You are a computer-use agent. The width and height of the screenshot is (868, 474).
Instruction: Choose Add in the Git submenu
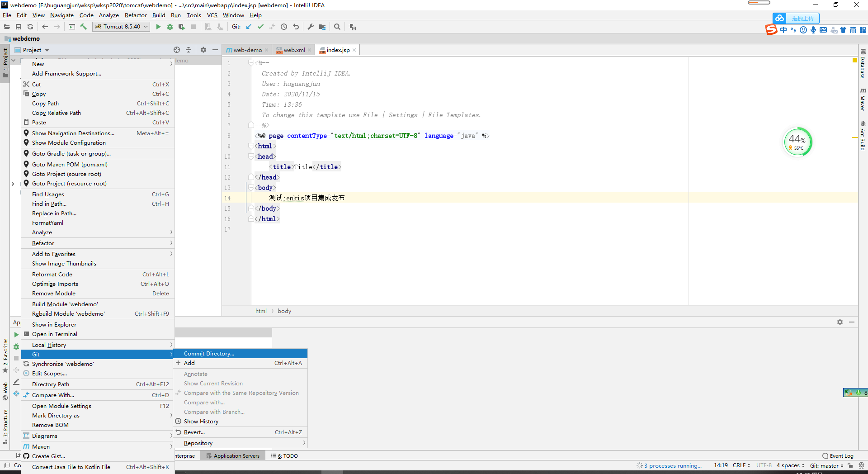point(241,363)
